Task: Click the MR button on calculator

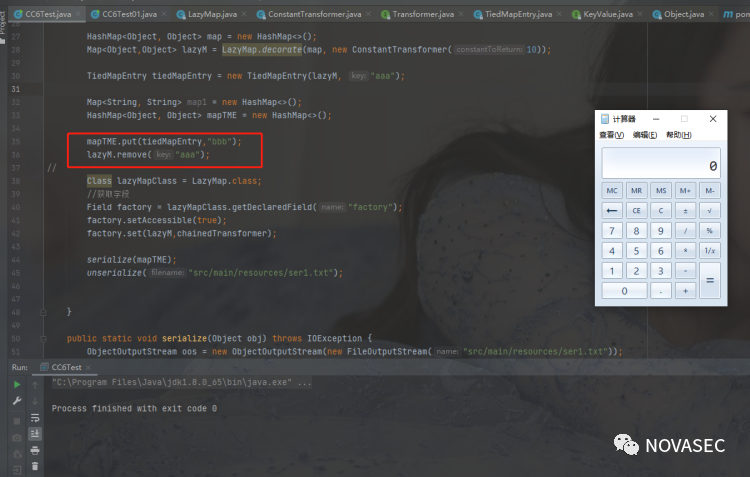Action: 636,190
